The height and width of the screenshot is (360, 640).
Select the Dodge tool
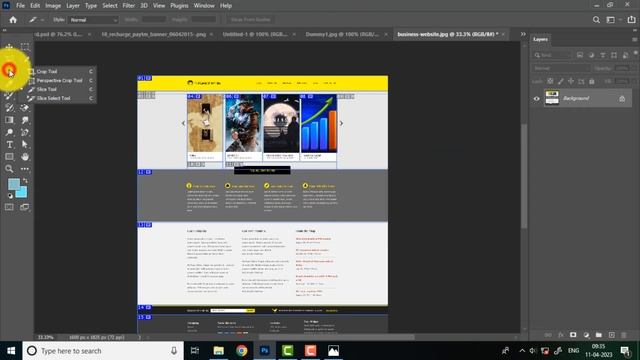(x=9, y=132)
